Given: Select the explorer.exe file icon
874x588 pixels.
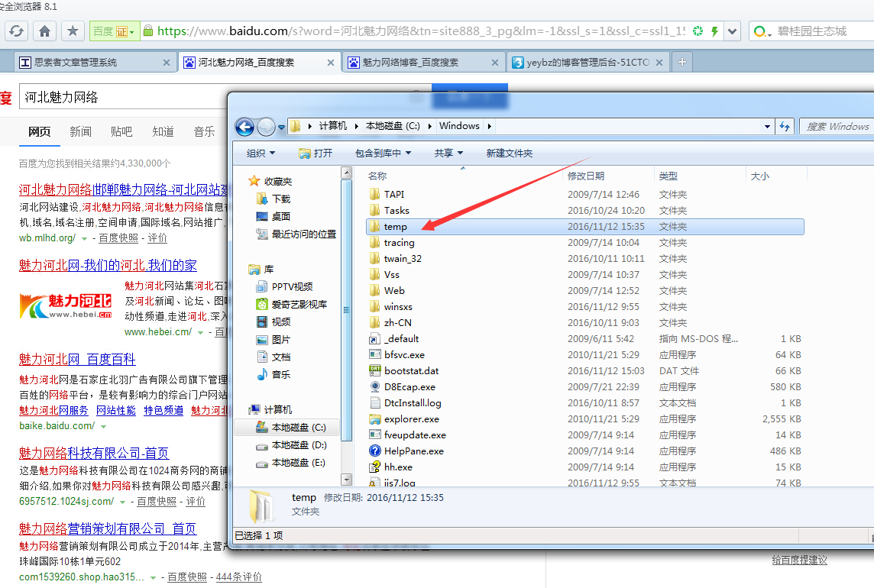Looking at the screenshot, I should pos(374,419).
